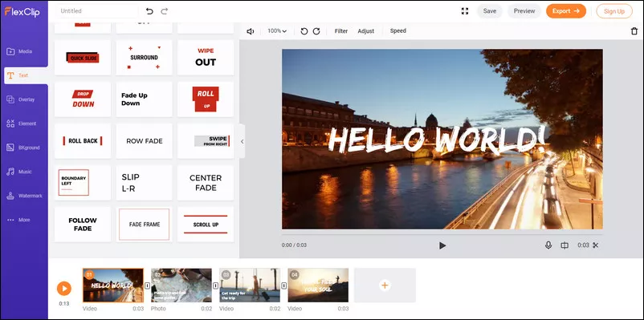
Task: Select the Surround text style
Action: pos(145,58)
